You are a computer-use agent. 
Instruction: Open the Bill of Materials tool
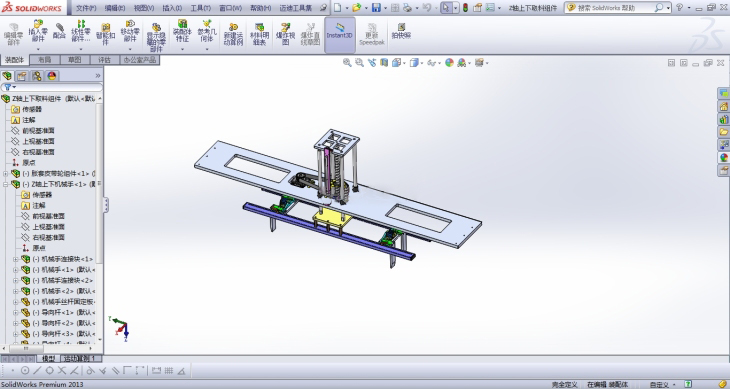pos(259,34)
